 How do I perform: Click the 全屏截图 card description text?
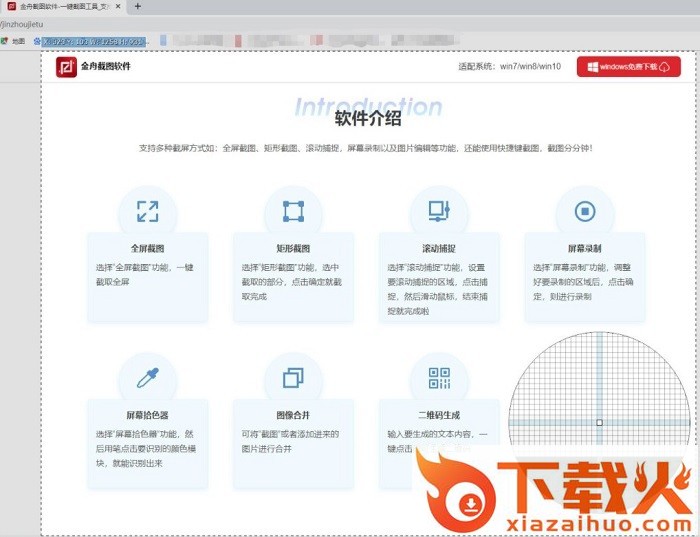[x=145, y=275]
